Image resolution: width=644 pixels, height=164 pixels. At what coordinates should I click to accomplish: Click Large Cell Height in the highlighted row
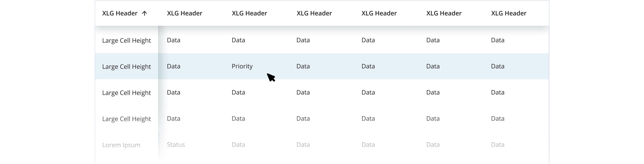[x=126, y=67]
